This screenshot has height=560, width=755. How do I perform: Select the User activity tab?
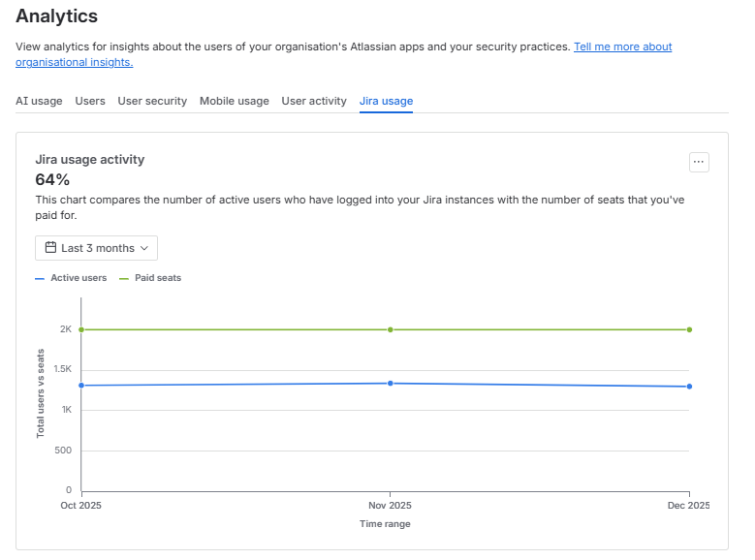click(314, 101)
